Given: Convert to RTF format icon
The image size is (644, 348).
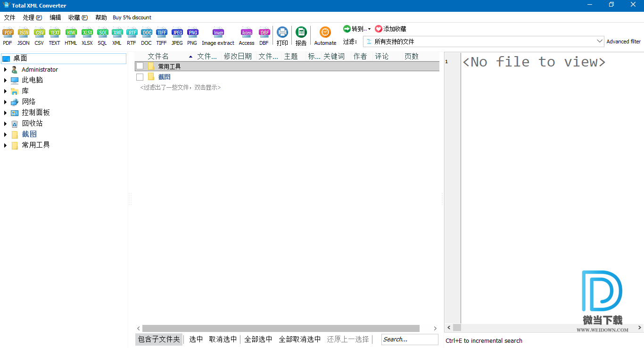Looking at the screenshot, I should click(x=132, y=33).
